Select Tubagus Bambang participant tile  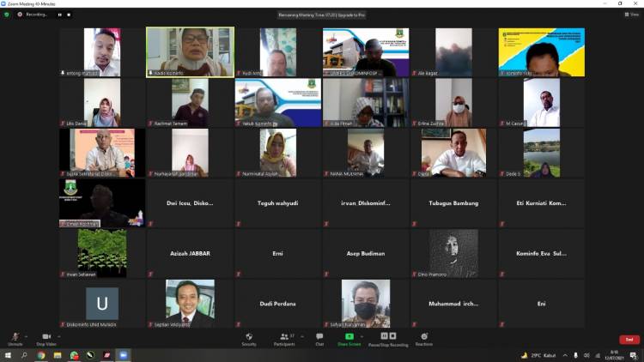(x=454, y=203)
